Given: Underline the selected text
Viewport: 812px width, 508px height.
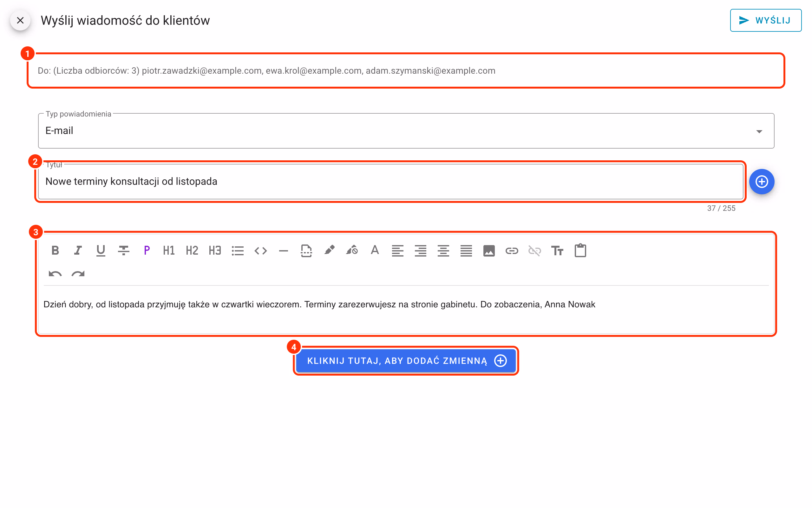Looking at the screenshot, I should [101, 251].
